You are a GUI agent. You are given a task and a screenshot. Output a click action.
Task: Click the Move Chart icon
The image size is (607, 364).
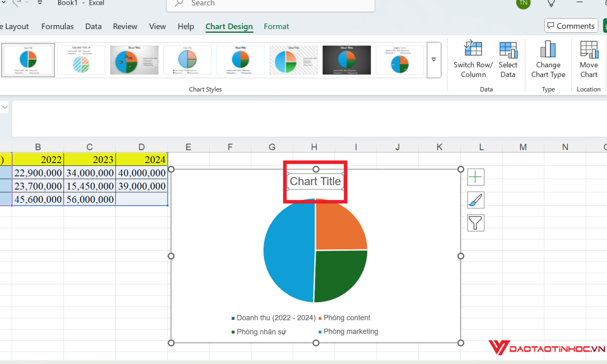pyautogui.click(x=589, y=49)
